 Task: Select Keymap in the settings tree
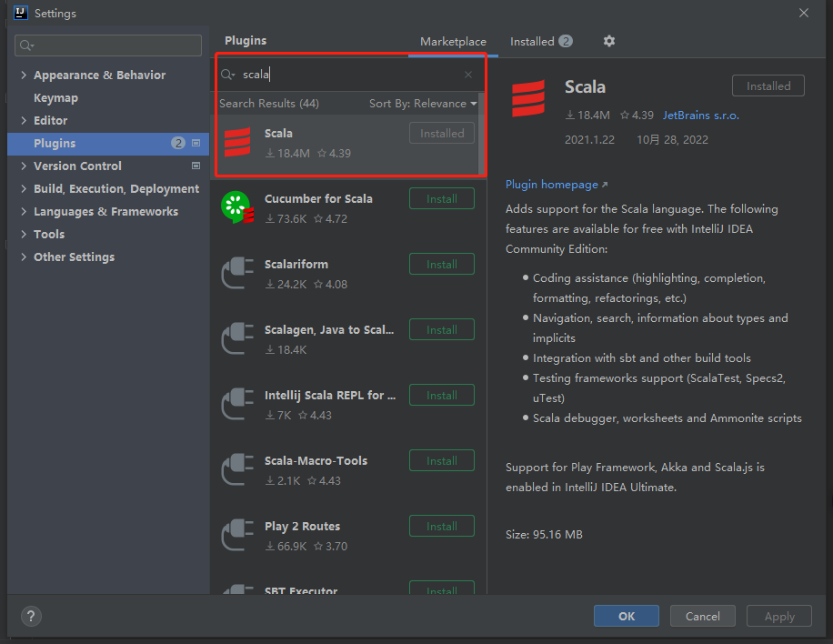tap(55, 98)
